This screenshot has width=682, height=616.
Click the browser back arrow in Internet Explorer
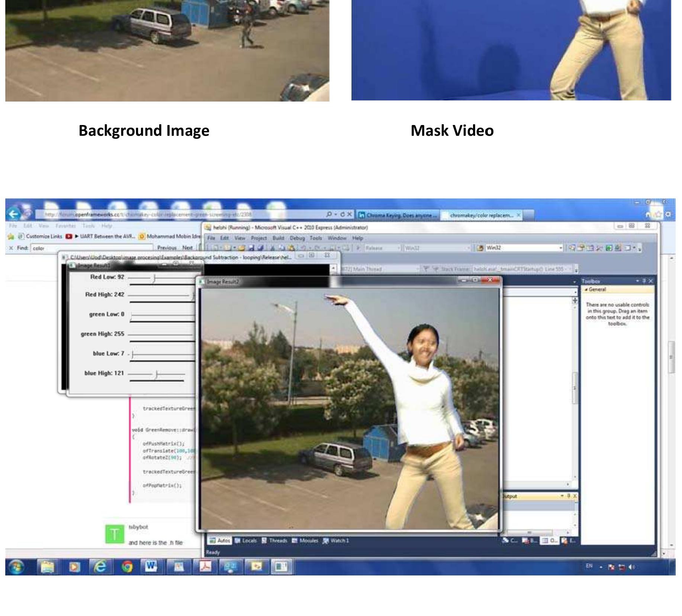pos(15,213)
